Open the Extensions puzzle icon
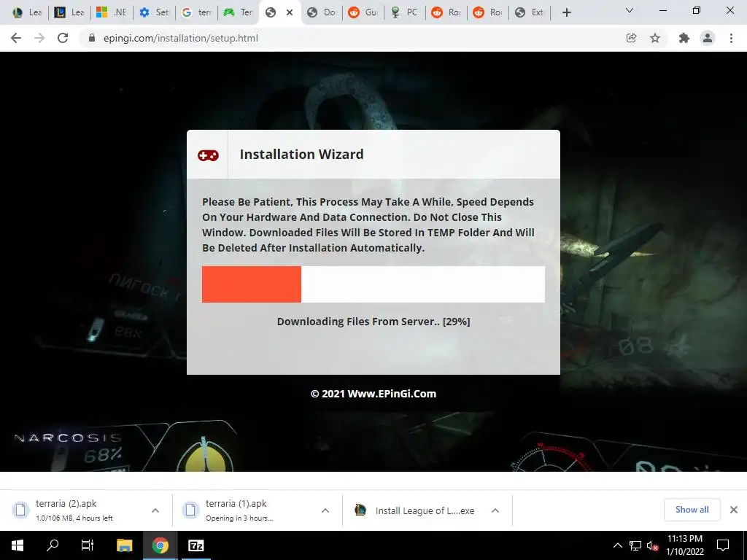747x560 pixels. coord(684,38)
